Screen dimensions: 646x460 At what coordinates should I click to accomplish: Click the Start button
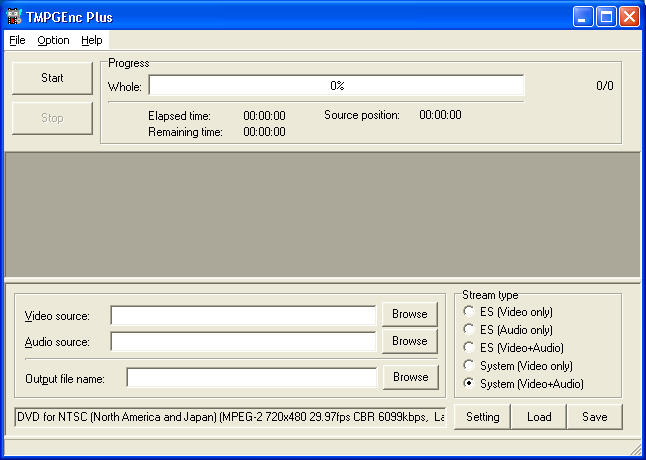pos(52,78)
